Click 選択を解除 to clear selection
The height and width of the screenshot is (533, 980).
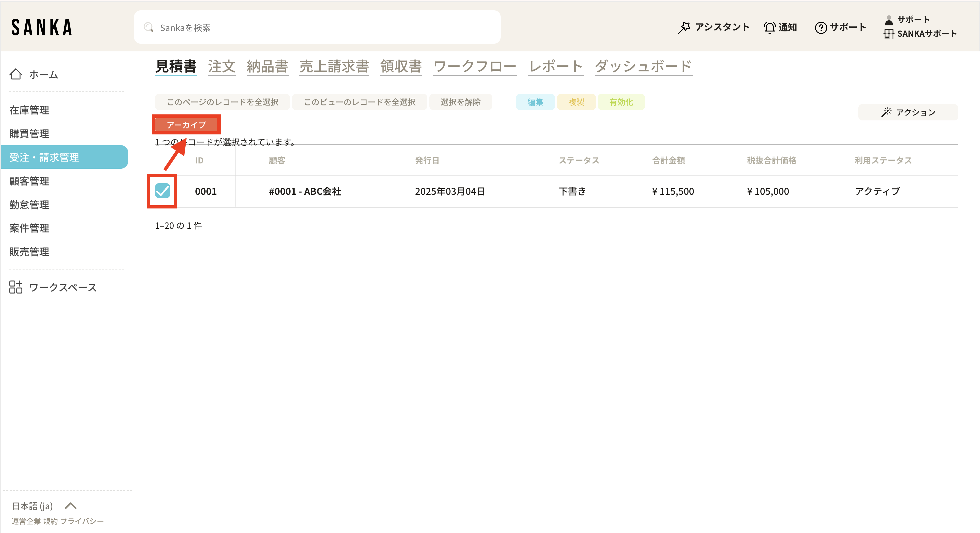[x=460, y=102]
